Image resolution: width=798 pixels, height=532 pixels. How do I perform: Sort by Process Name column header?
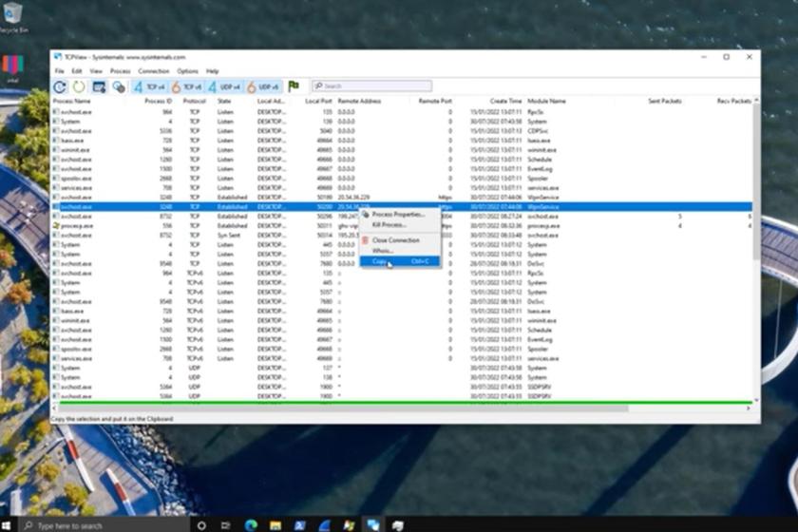pos(72,102)
